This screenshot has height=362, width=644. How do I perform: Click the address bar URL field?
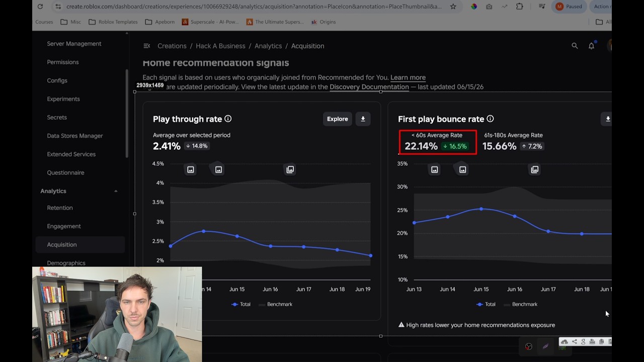(254, 7)
